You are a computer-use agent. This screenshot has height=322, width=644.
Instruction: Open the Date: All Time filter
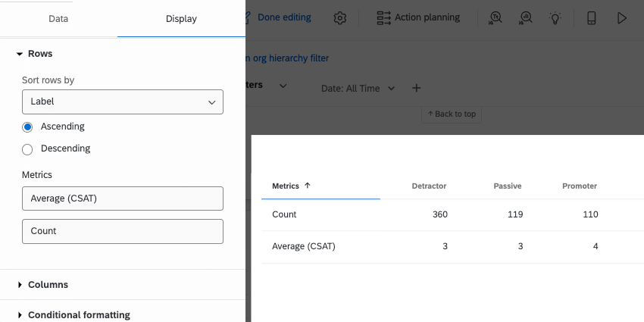pyautogui.click(x=358, y=88)
